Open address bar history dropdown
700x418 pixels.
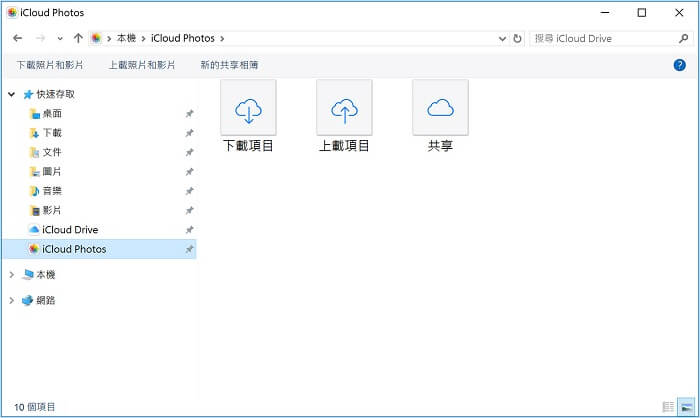coord(502,39)
